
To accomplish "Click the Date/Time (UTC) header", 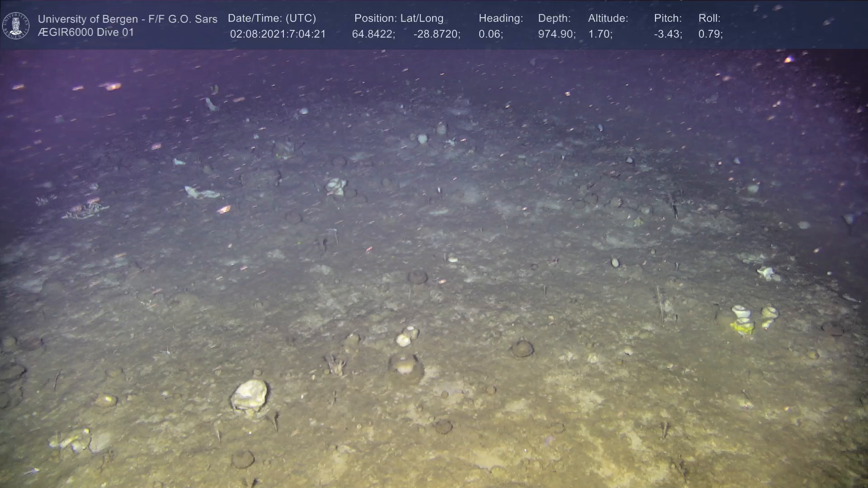I will coord(272,19).
